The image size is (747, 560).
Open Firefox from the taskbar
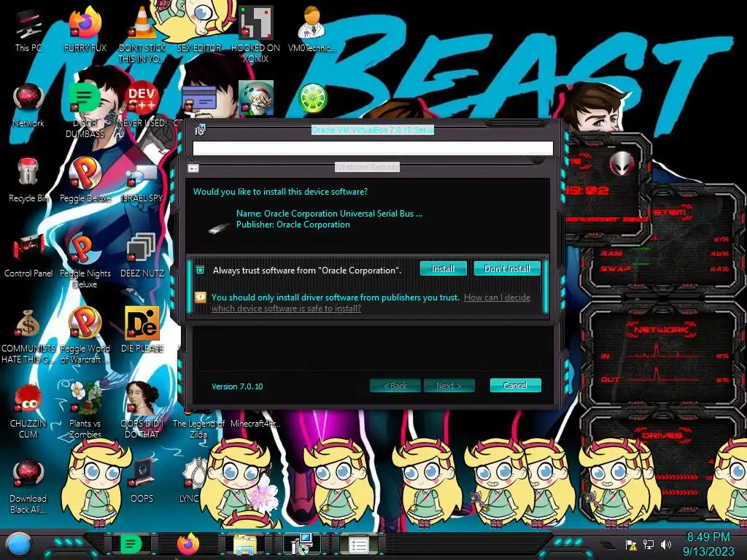(x=188, y=544)
